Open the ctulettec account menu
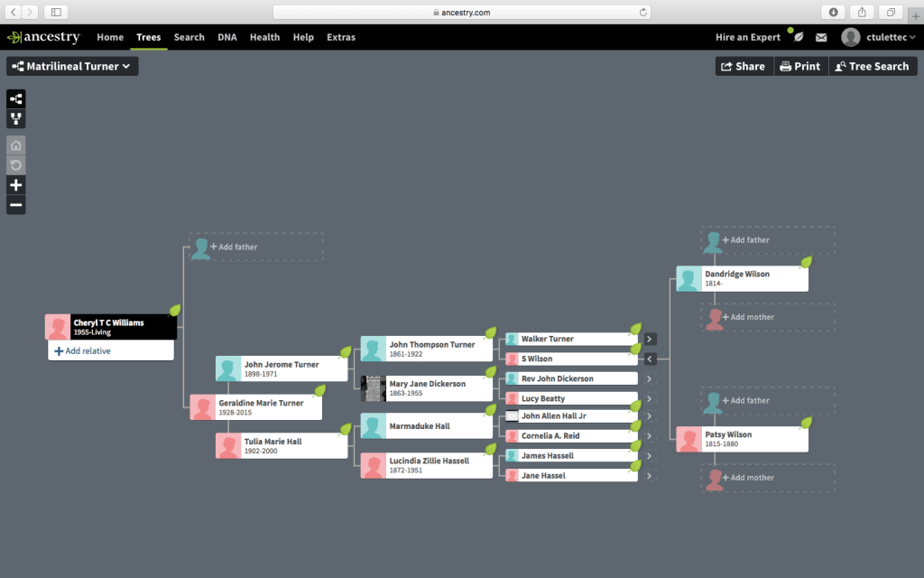This screenshot has width=924, height=578. [878, 37]
